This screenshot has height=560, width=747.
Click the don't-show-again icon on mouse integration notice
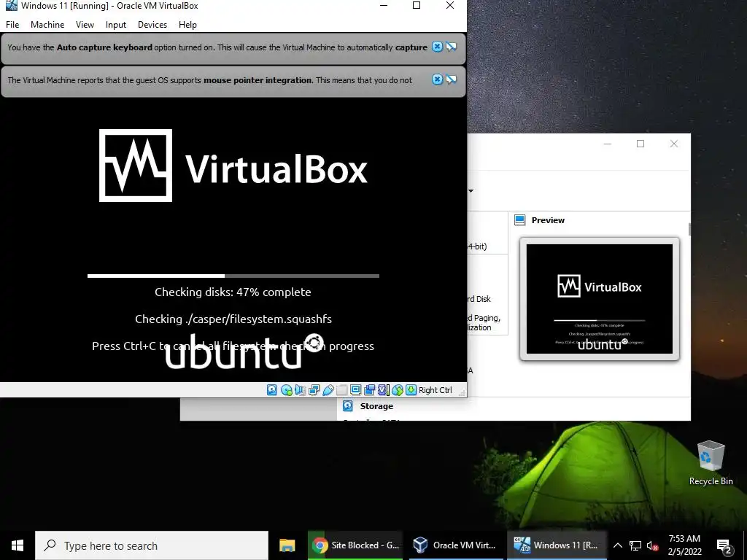pyautogui.click(x=451, y=79)
